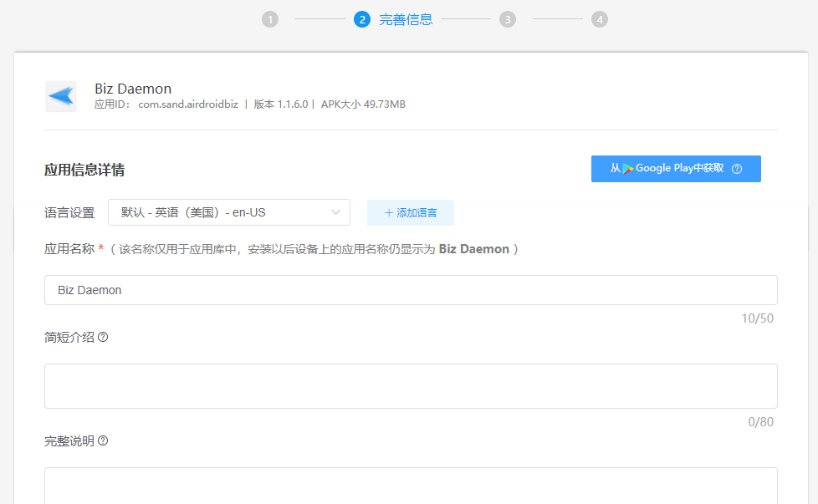
Task: Click the 应用名称 label
Action: tap(69, 249)
